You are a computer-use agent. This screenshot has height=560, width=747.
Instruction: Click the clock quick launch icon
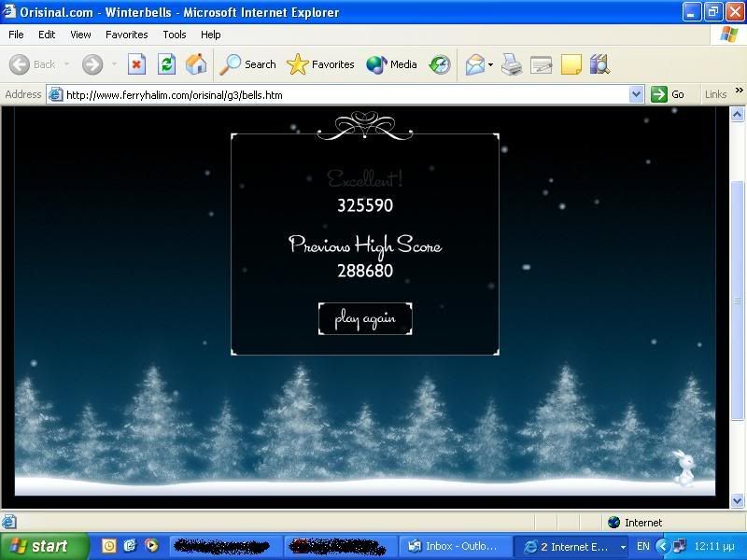[x=109, y=546]
